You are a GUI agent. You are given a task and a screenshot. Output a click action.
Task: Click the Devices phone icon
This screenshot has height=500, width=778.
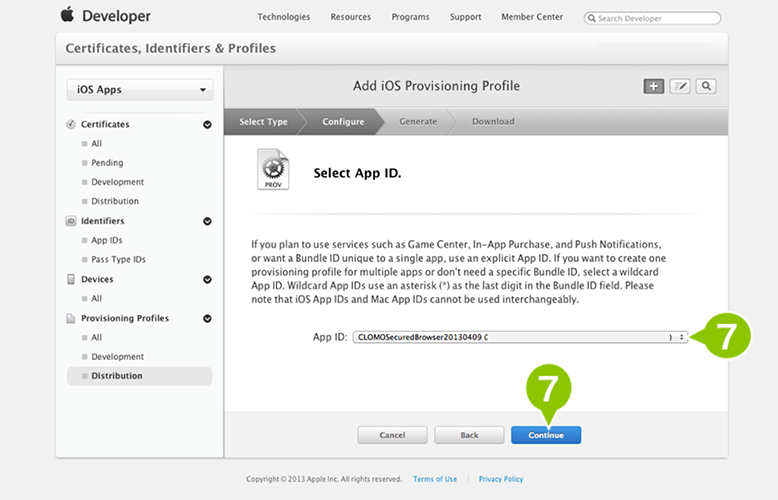(71, 279)
